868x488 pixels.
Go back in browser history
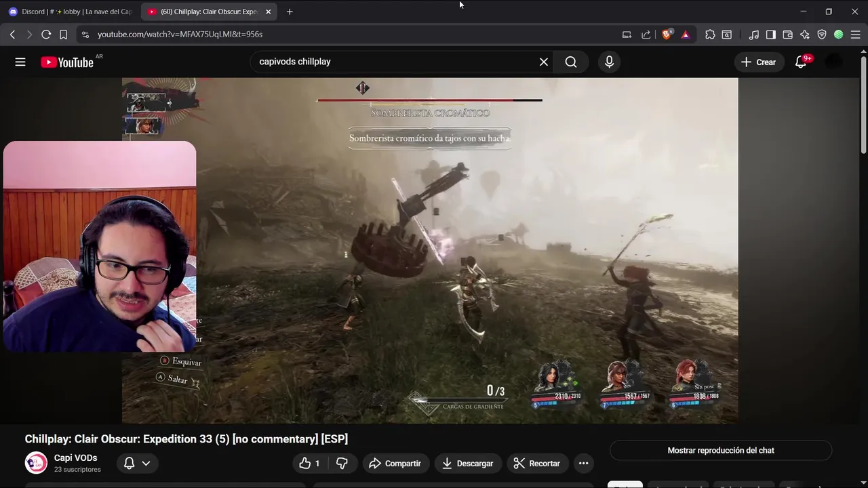point(12,35)
